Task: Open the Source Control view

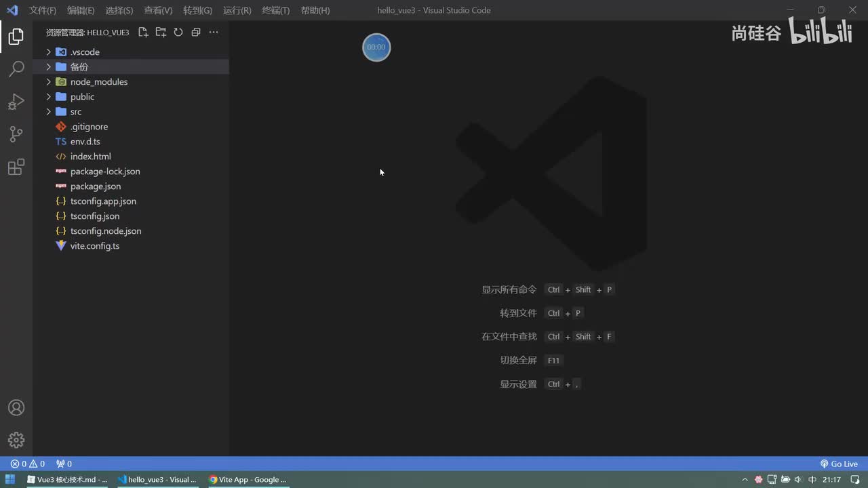Action: pyautogui.click(x=16, y=134)
